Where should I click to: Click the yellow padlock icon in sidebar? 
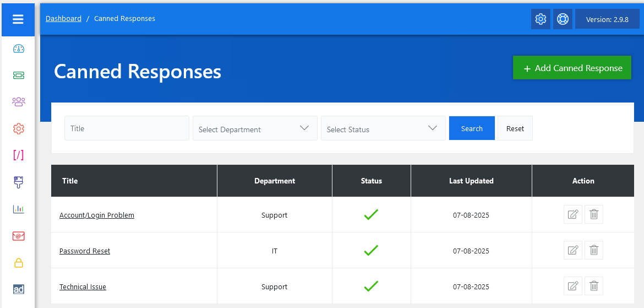(19, 263)
